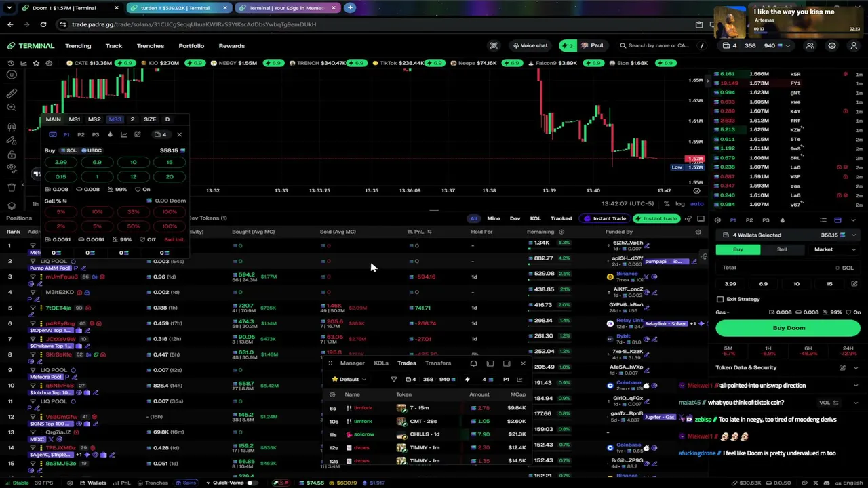The height and width of the screenshot is (488, 868).
Task: Click the layers icon on chart sidebar
Action: pos(12,205)
